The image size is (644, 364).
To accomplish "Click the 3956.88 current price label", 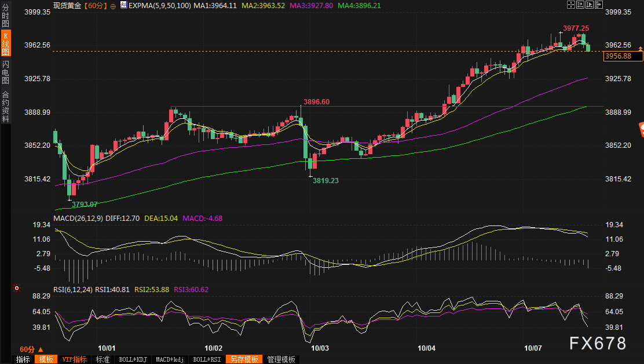I will [623, 56].
